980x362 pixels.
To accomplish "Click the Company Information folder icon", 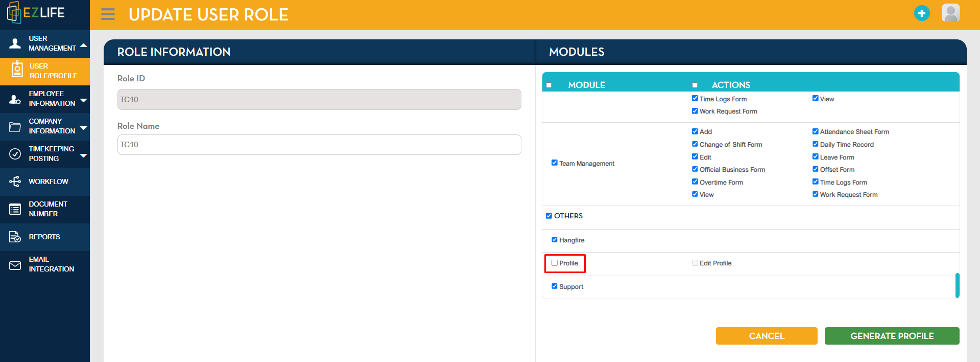I will point(15,127).
